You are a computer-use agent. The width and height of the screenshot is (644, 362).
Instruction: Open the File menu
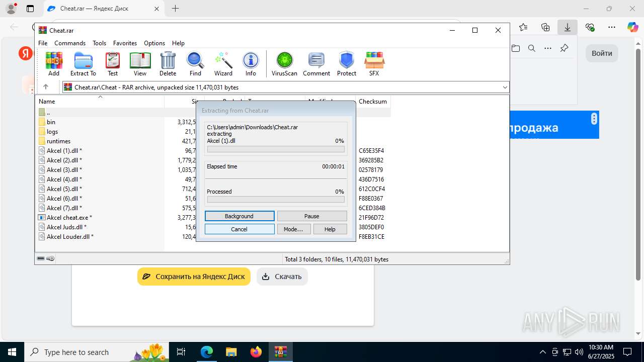pos(43,43)
